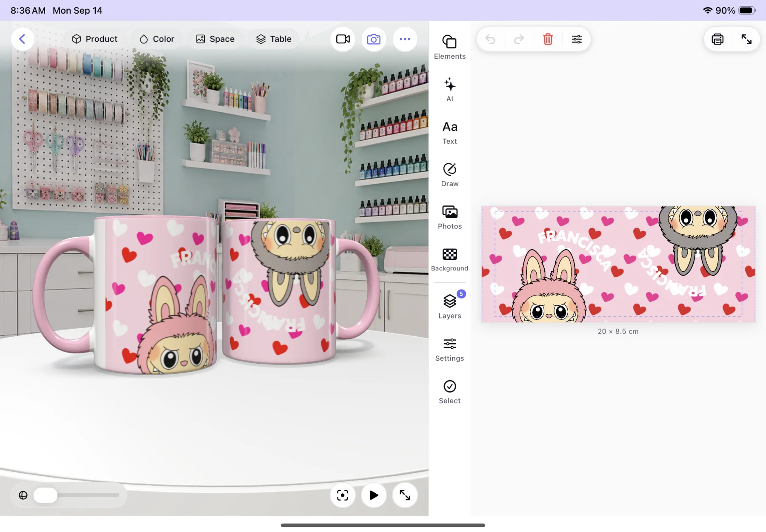Click the rotation globe icon near slider
The width and height of the screenshot is (766, 532).
pos(23,495)
